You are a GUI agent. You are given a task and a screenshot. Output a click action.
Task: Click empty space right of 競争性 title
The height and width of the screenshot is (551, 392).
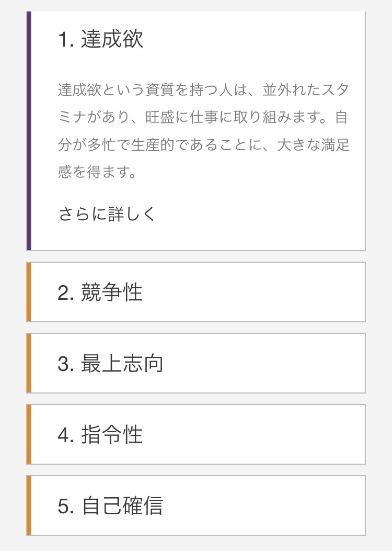click(x=254, y=292)
